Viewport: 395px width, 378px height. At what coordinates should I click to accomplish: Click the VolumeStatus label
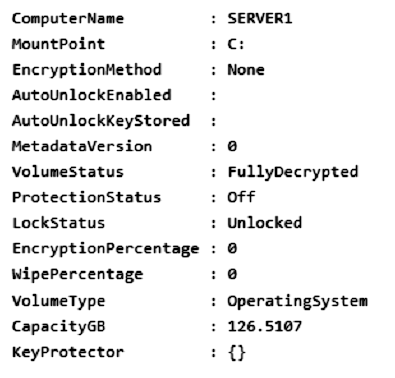point(68,172)
